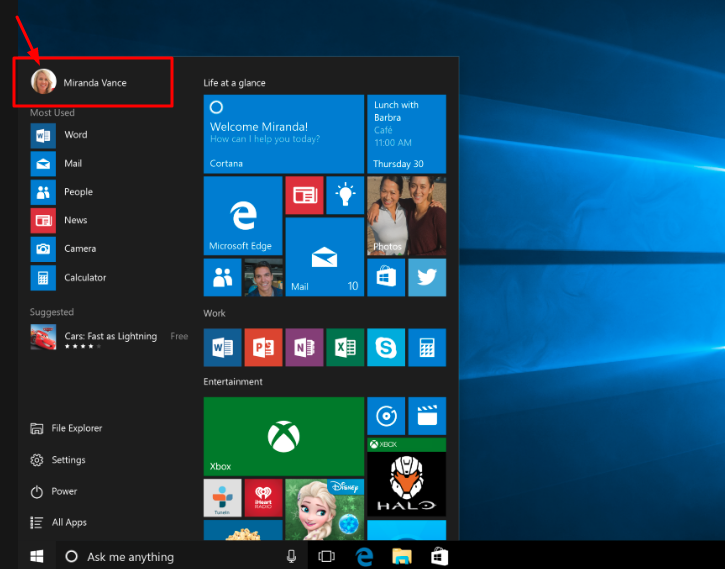The height and width of the screenshot is (569, 725).
Task: Open Calculator in the Most Used list
Action: click(x=68, y=278)
